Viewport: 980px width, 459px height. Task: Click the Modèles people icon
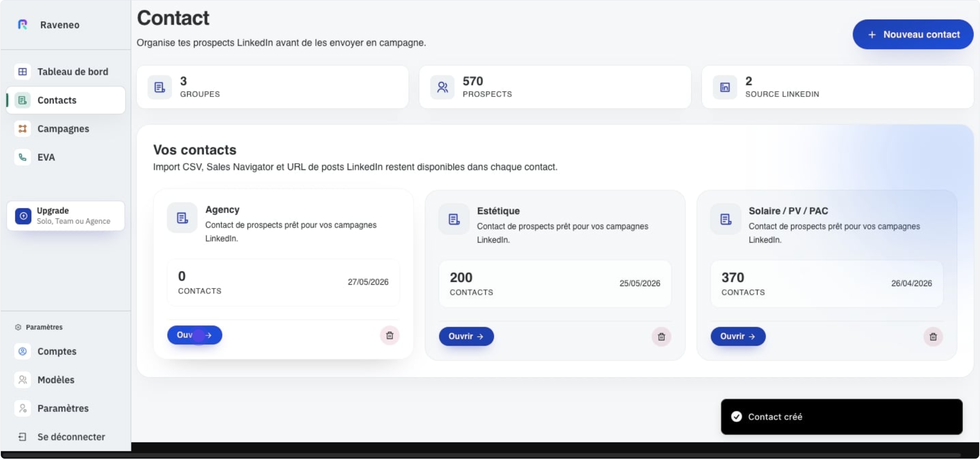(23, 380)
